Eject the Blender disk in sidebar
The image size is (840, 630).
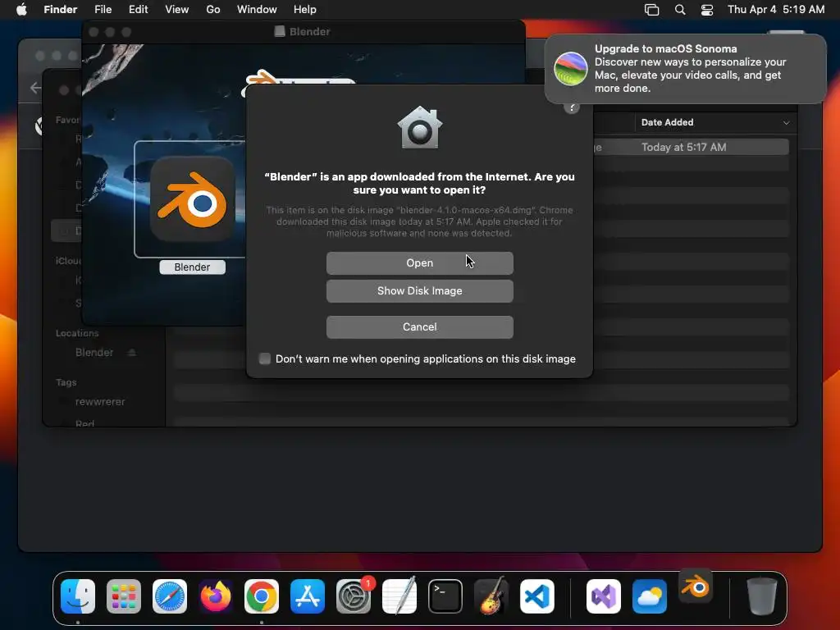(x=132, y=353)
